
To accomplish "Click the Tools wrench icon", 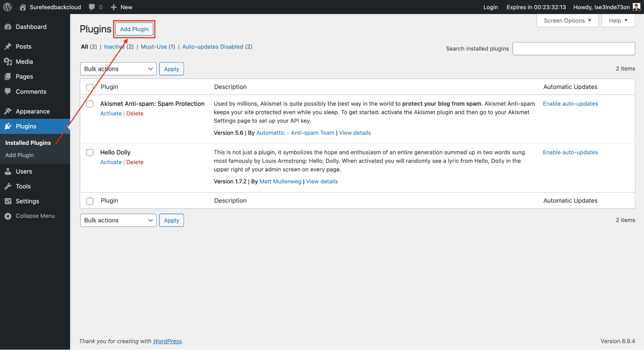I will click(8, 186).
